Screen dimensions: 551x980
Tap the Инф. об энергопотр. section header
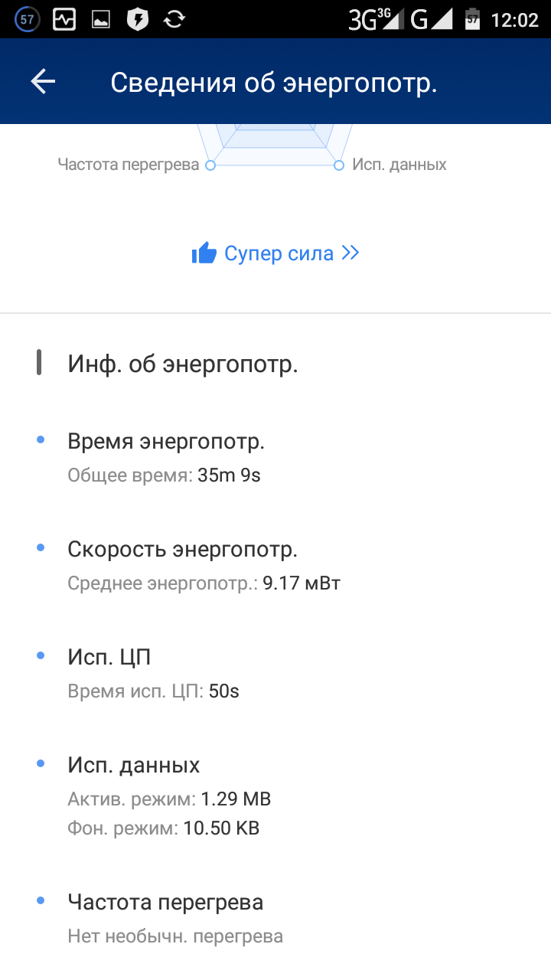point(183,364)
